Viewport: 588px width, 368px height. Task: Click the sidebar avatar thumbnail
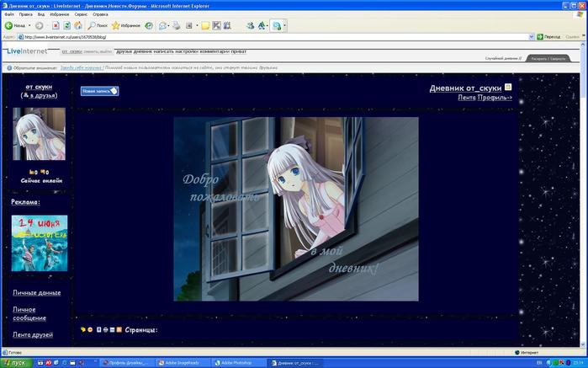[39, 134]
